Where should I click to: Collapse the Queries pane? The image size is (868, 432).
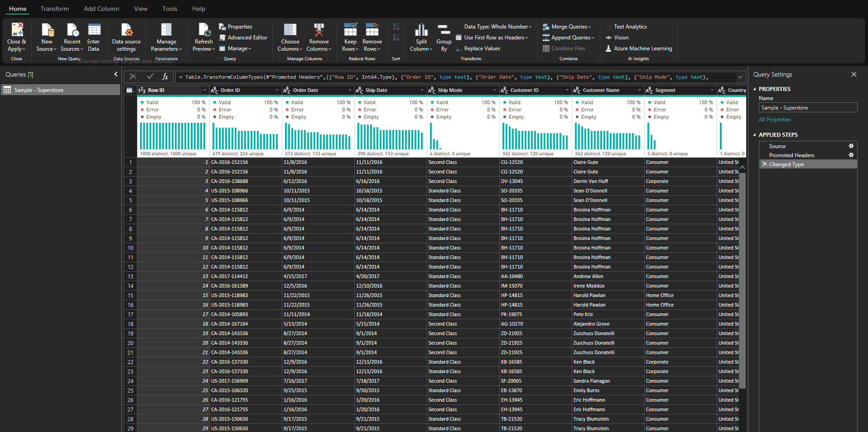[116, 74]
